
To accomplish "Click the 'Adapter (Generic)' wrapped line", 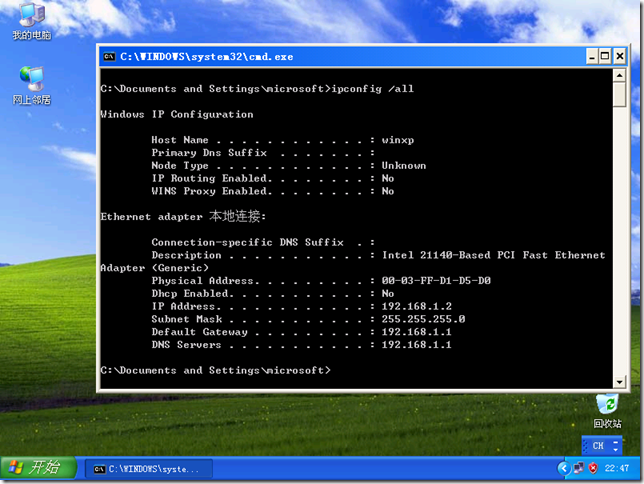I will [154, 268].
